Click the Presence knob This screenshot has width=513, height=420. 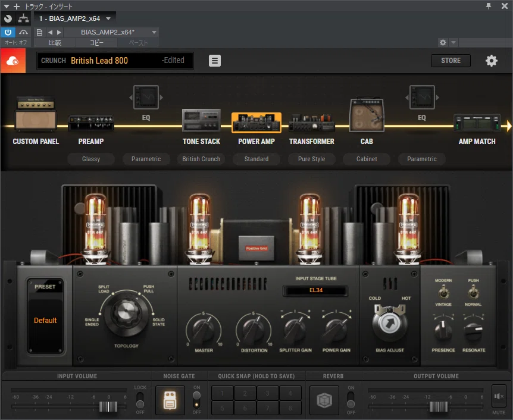443,331
